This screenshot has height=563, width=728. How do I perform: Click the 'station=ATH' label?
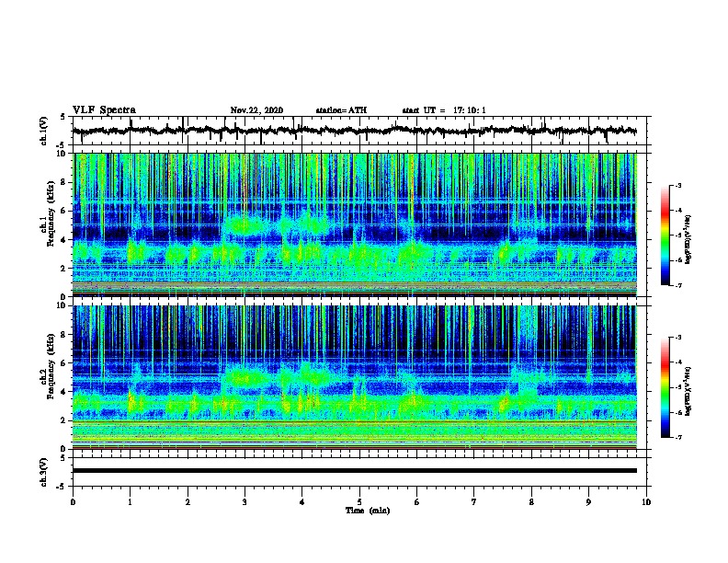341,110
